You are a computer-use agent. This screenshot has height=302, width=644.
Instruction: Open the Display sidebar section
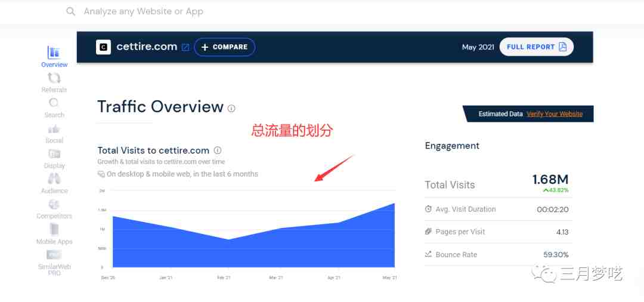54,159
